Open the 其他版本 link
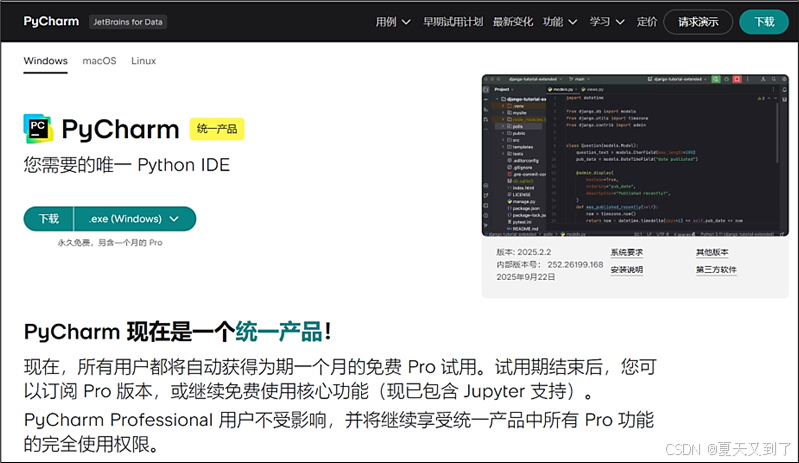The height and width of the screenshot is (463, 799). pyautogui.click(x=712, y=252)
